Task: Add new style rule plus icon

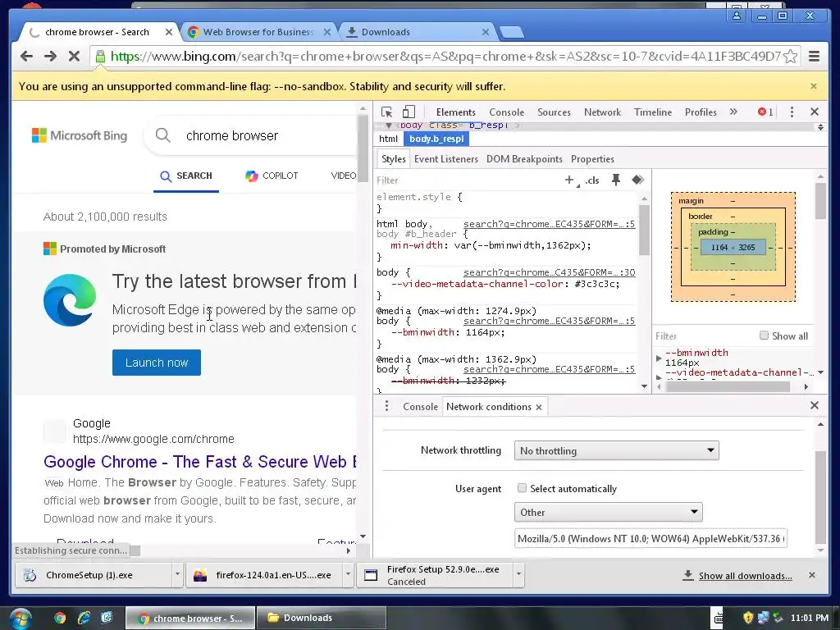Action: [569, 180]
